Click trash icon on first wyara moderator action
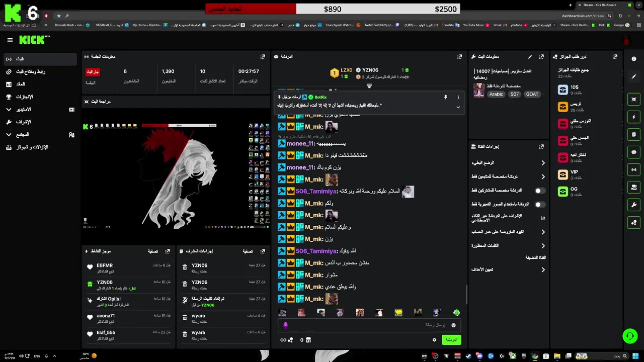Screen dimensions: 644x362 [185, 318]
